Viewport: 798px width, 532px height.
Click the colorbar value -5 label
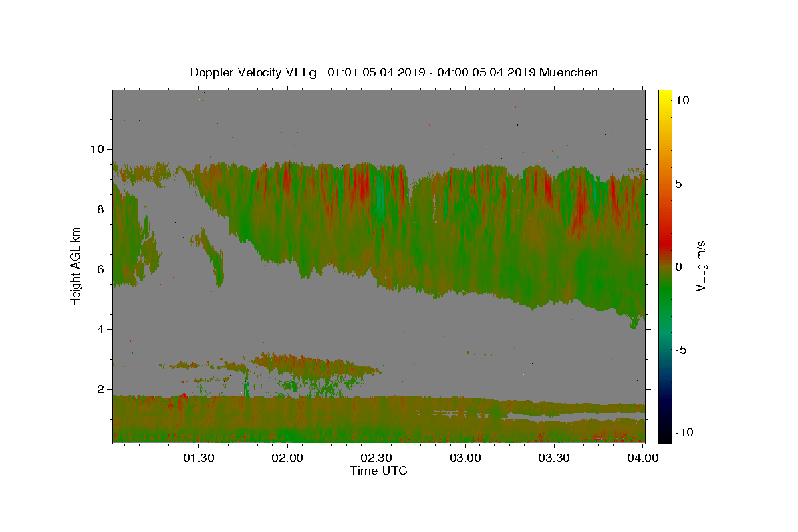[x=681, y=350]
